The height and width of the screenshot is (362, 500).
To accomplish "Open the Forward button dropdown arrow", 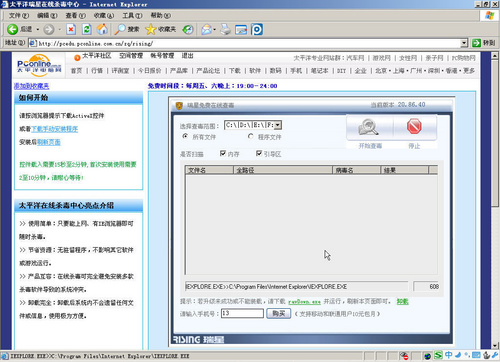I will [60, 29].
